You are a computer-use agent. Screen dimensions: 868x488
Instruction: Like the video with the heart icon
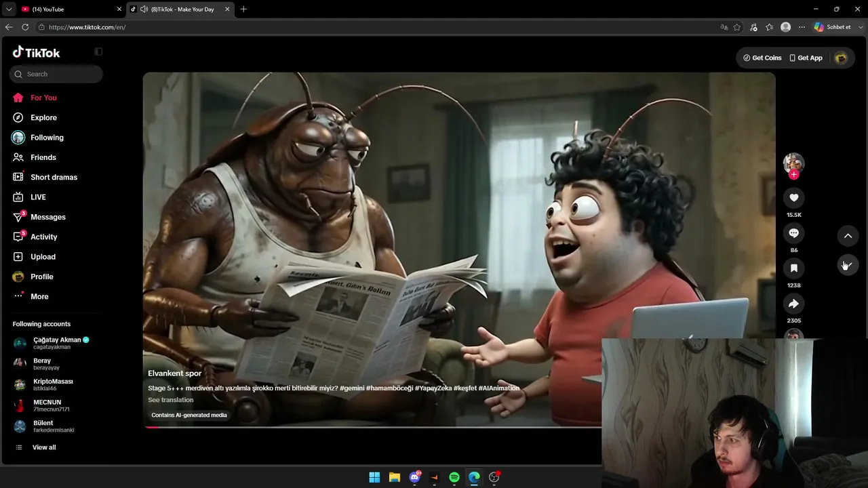[793, 198]
